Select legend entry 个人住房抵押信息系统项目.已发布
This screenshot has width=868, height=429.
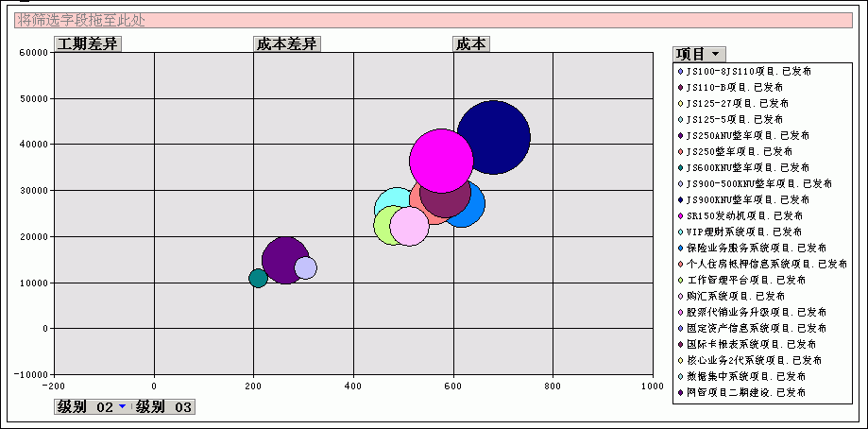(x=762, y=264)
